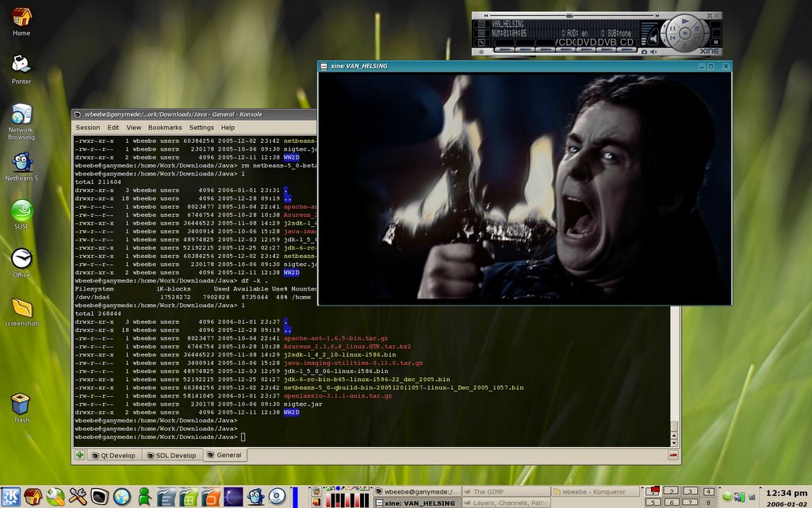Open the configuration tools panel icon
This screenshot has width=812, height=508.
coord(77,497)
